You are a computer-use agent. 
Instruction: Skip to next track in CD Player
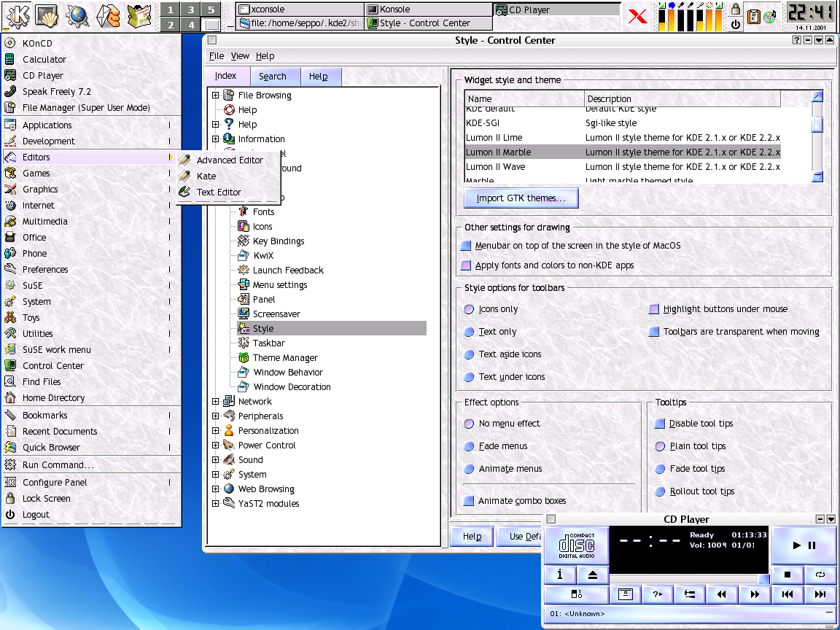click(820, 594)
